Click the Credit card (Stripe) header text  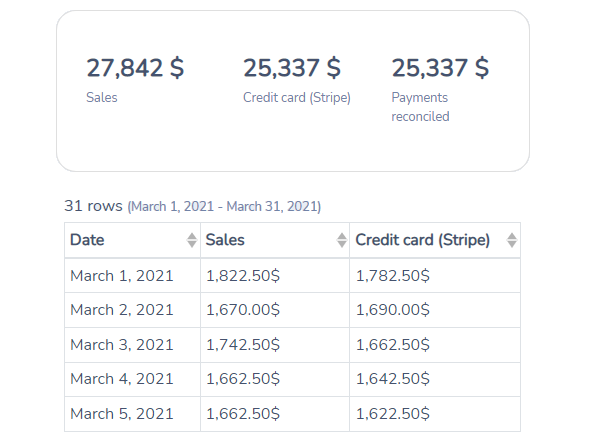[422, 240]
